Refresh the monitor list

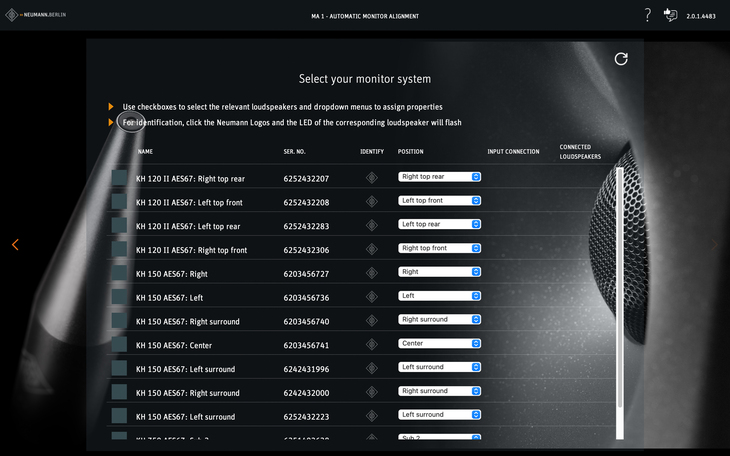coord(621,59)
